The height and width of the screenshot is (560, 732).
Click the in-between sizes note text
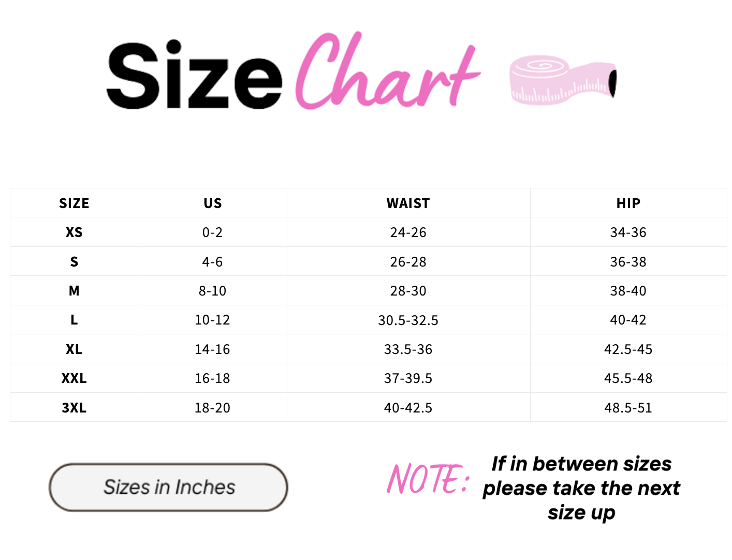tap(581, 488)
